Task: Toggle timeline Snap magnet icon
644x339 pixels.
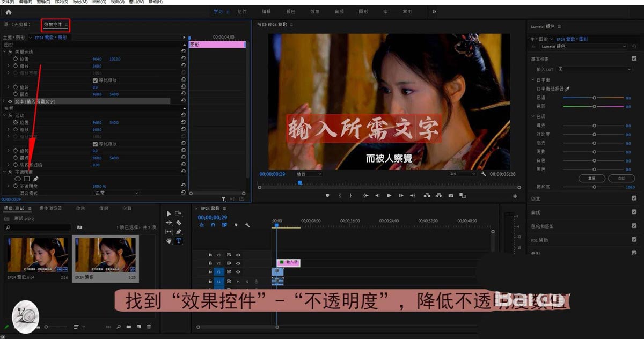Action: click(x=213, y=225)
